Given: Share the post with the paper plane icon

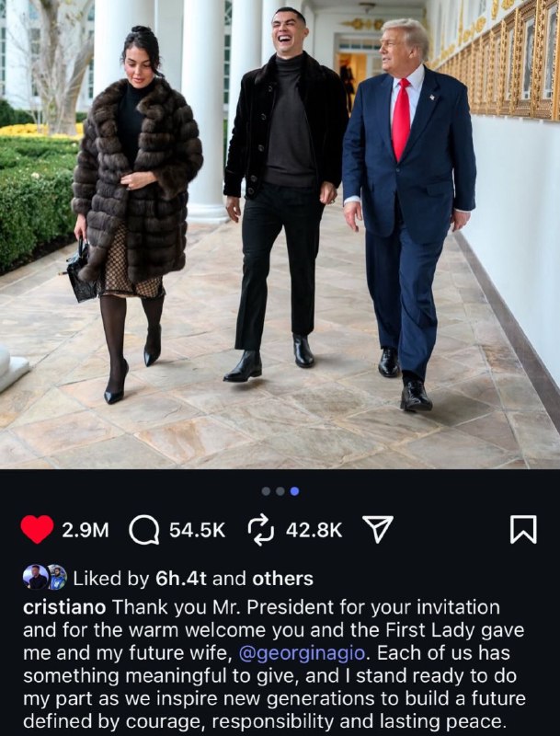Looking at the screenshot, I should click(378, 530).
